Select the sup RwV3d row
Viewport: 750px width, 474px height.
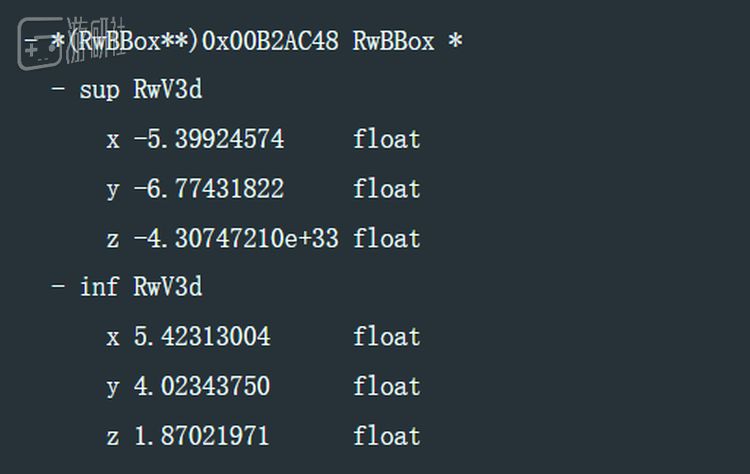click(141, 89)
